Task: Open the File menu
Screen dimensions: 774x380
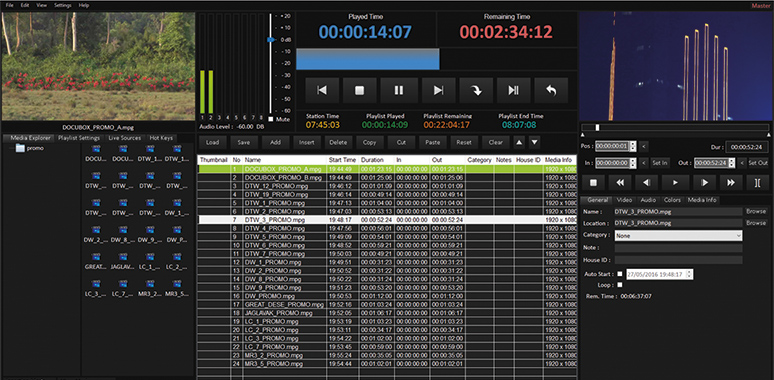Action: [x=9, y=5]
